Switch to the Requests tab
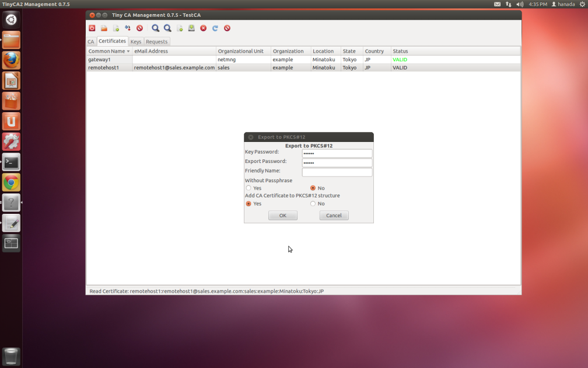The height and width of the screenshot is (368, 588). point(156,41)
